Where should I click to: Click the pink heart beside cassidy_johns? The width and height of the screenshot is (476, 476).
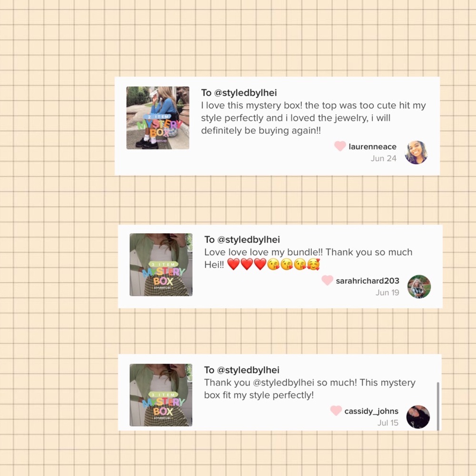336,410
